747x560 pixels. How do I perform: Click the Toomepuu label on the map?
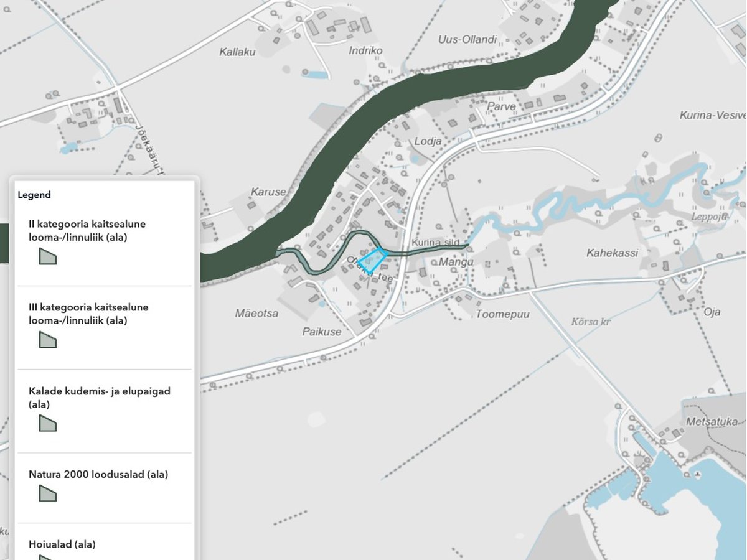coord(502,314)
